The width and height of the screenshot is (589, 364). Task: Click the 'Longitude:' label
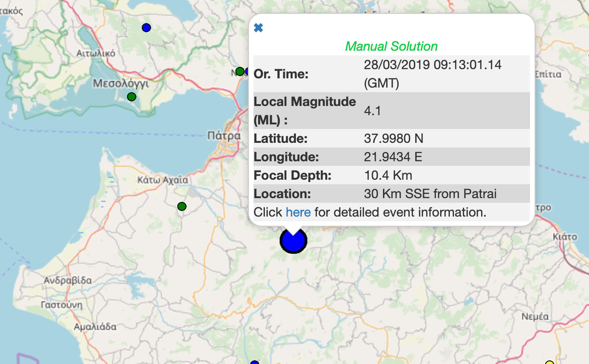286,157
